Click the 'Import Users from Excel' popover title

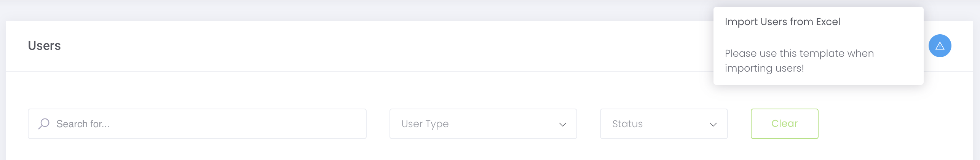(782, 22)
